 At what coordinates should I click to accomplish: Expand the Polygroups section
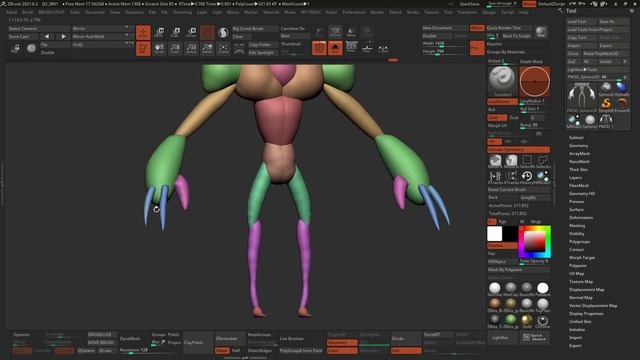tap(579, 242)
